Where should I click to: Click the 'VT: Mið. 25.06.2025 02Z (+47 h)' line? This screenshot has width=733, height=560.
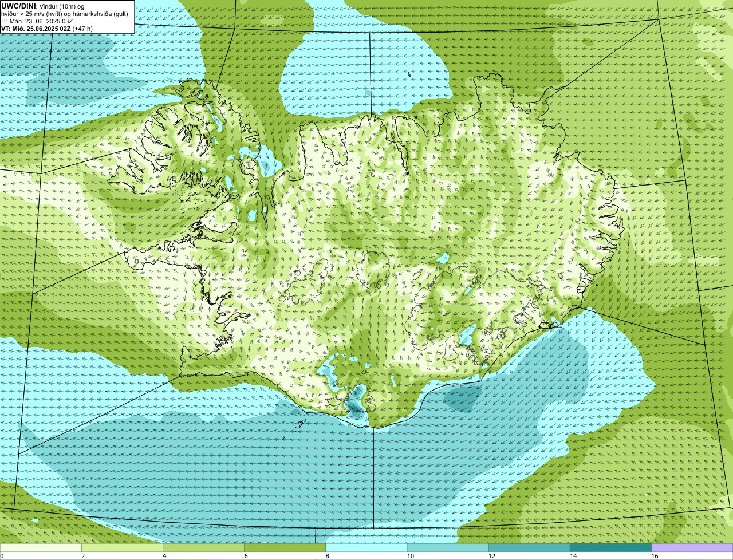(x=47, y=27)
